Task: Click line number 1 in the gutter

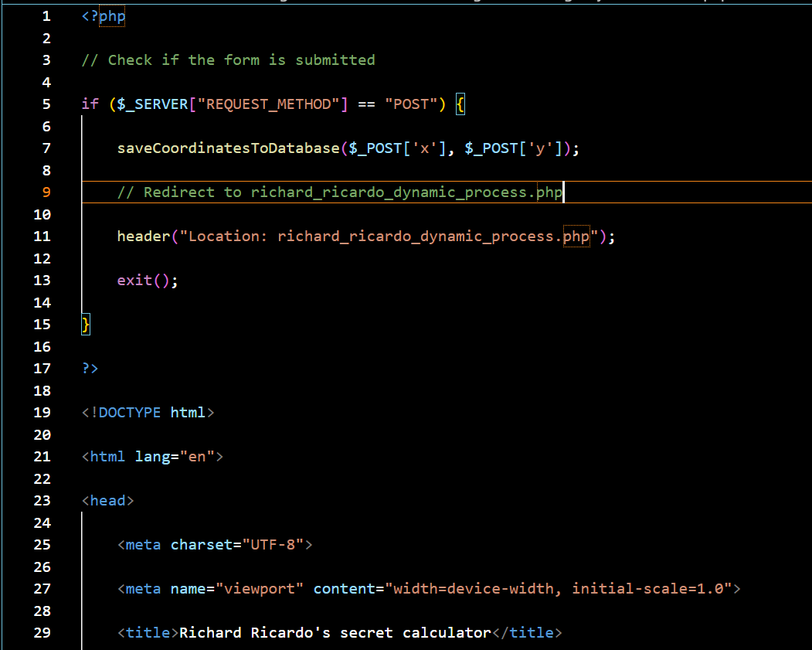Action: pos(46,15)
